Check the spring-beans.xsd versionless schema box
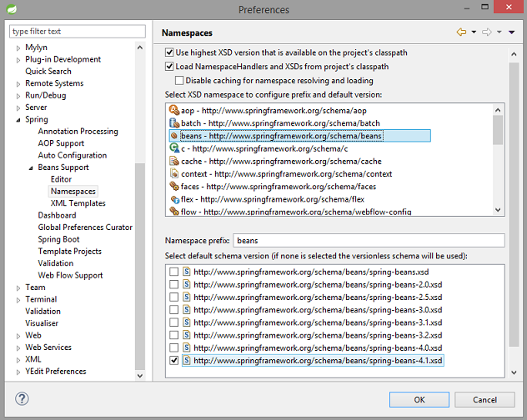 click(173, 272)
